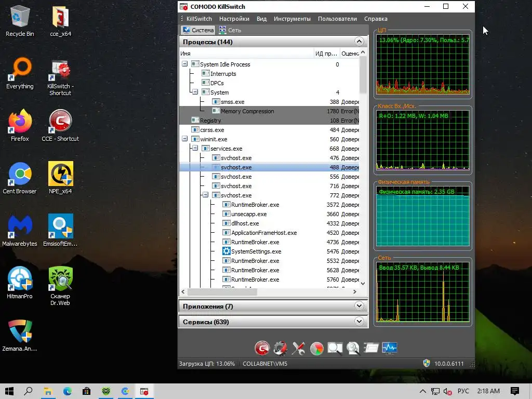Open KillSwitch - Shortcut on desktop

(x=60, y=77)
